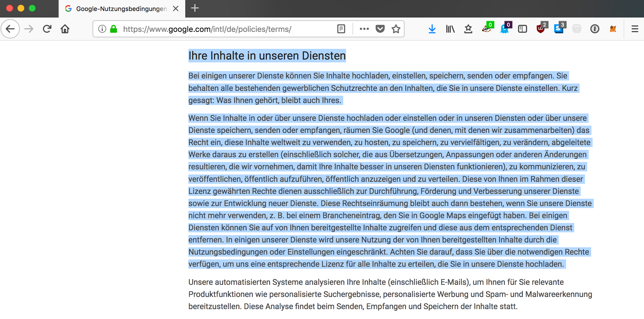Open the Ghostery ghost extension
The height and width of the screenshot is (319, 644).
[x=504, y=29]
